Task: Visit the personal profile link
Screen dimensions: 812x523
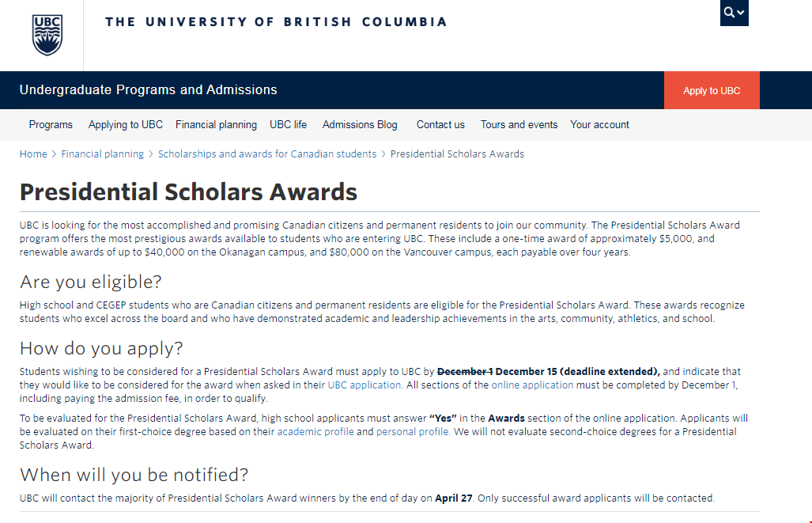Action: tap(413, 432)
